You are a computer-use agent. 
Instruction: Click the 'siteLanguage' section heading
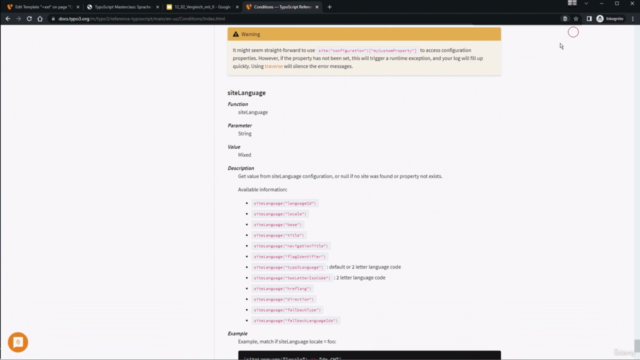pos(247,93)
